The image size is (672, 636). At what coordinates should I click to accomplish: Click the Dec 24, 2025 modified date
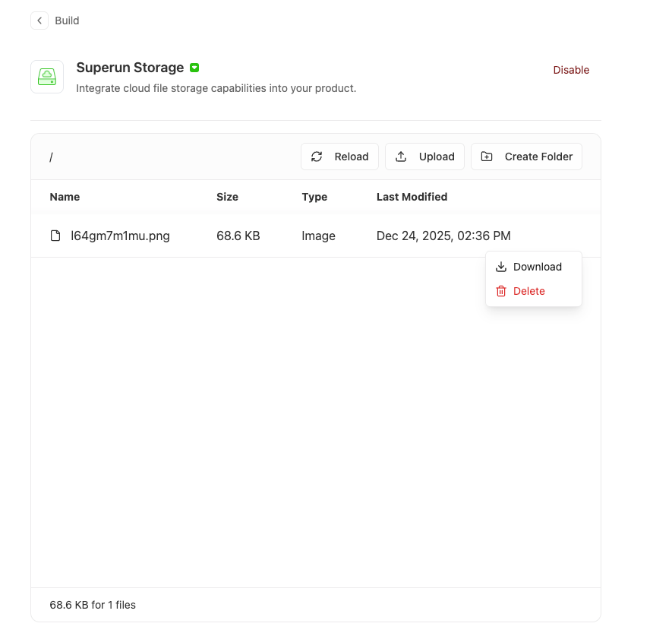click(443, 236)
